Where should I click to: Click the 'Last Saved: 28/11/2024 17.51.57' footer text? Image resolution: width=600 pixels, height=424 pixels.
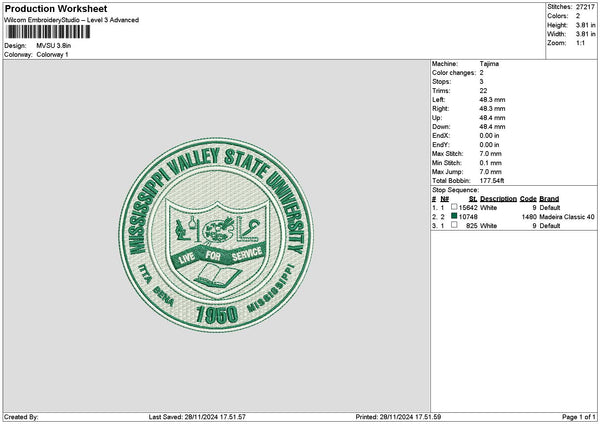(197, 417)
